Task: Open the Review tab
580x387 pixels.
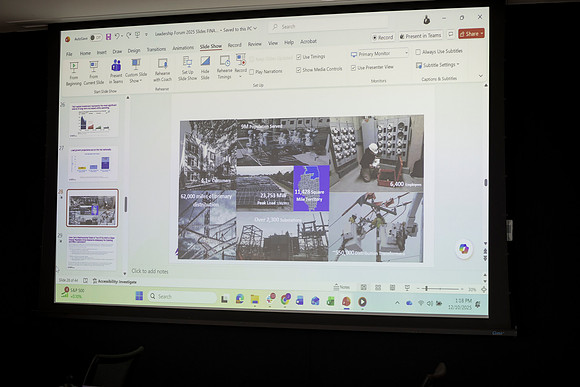Action: click(254, 44)
